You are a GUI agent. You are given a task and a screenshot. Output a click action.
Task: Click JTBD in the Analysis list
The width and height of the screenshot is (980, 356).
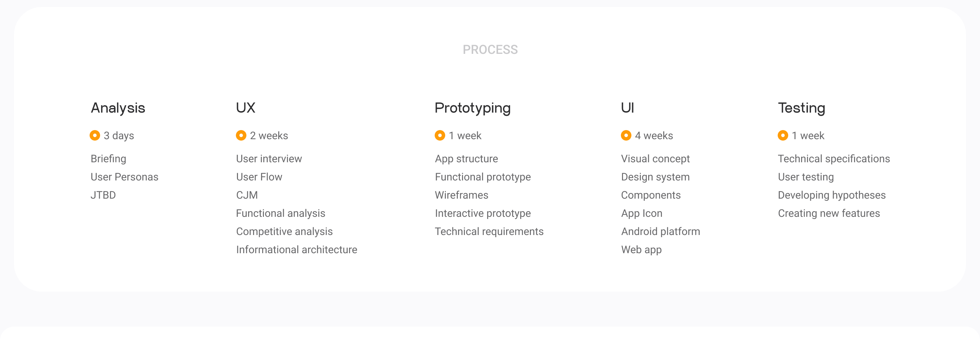[x=103, y=195]
